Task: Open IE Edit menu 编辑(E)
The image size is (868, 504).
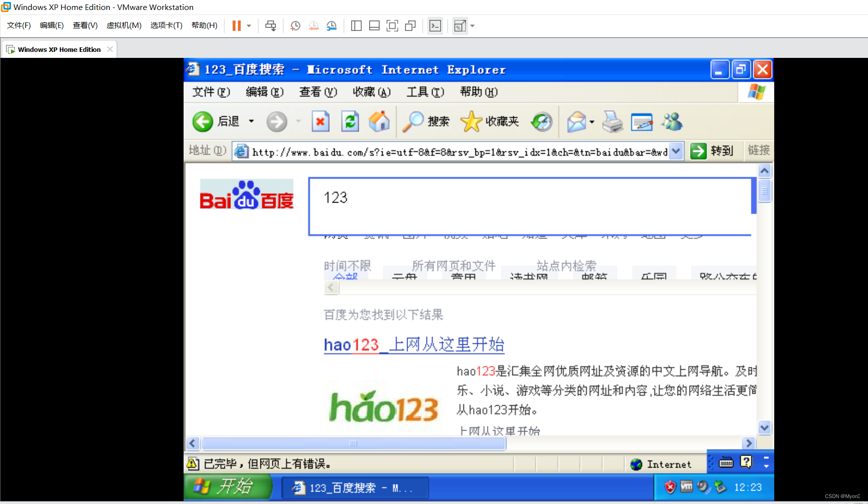Action: click(264, 92)
